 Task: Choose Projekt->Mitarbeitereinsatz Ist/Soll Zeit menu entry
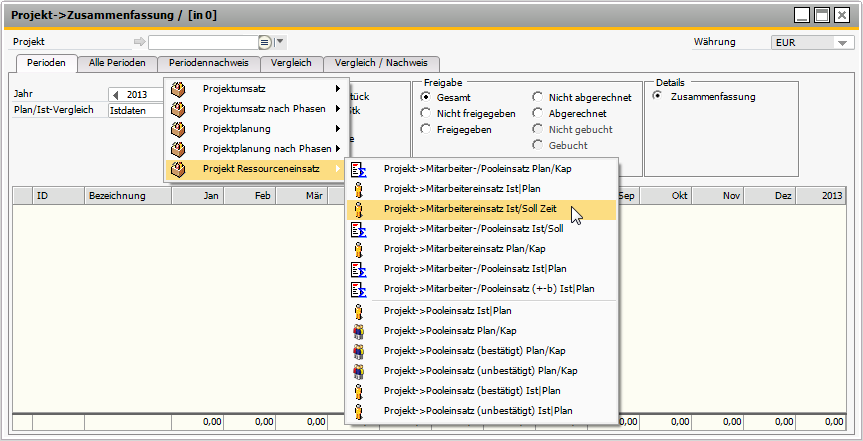coord(482,209)
